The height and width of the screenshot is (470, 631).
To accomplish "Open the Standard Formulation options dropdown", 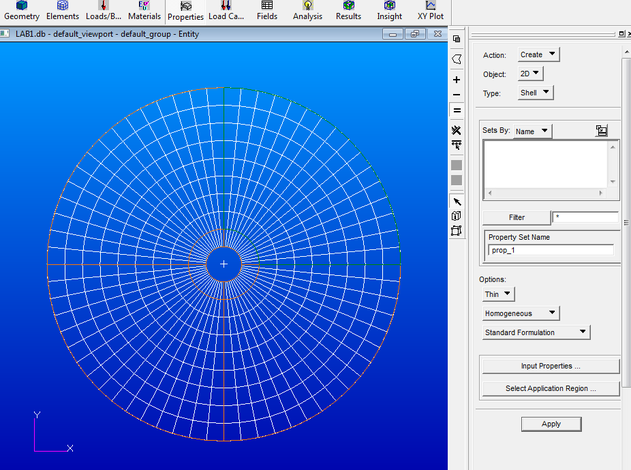I will [x=537, y=332].
